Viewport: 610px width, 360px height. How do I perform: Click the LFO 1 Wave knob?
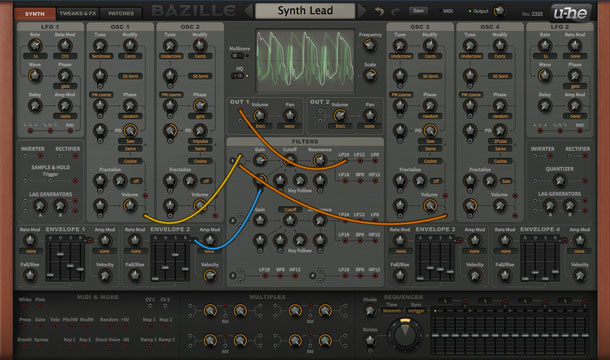click(x=35, y=76)
